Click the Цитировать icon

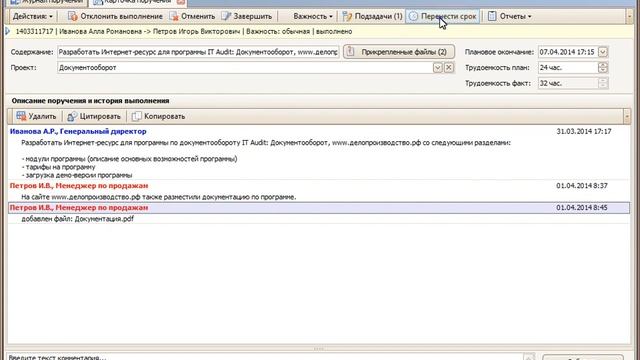(72, 116)
